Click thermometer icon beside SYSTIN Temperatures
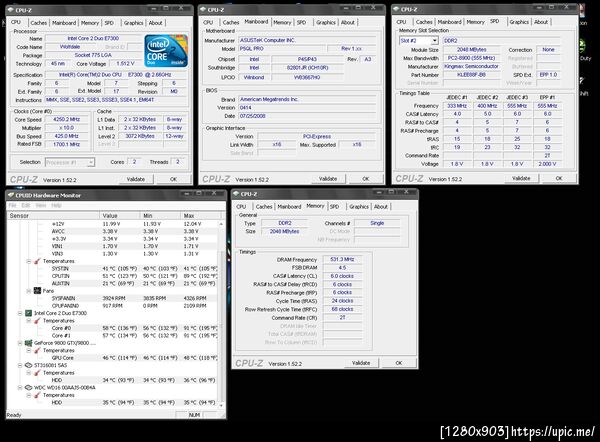 pos(37,261)
